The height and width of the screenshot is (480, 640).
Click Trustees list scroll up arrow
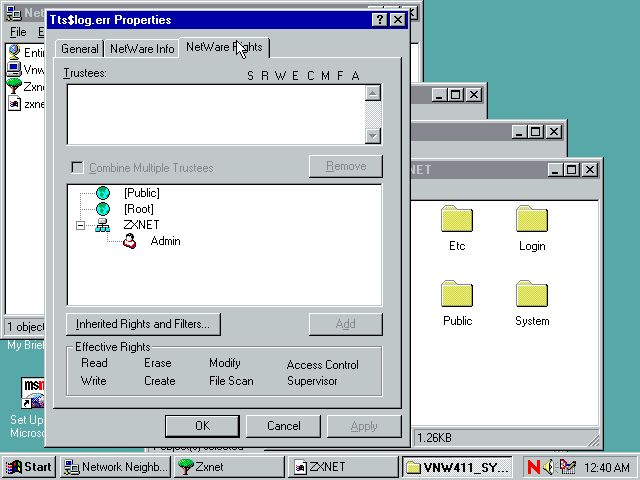373,93
